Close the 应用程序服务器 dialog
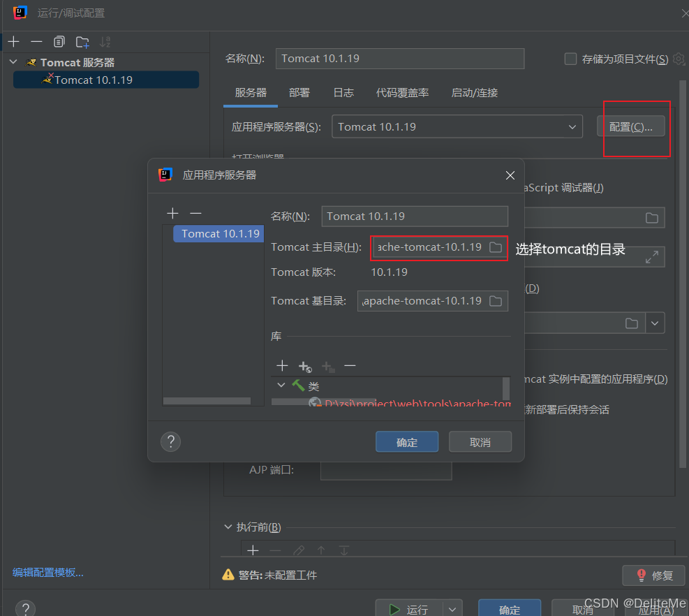The width and height of the screenshot is (689, 616). click(510, 175)
